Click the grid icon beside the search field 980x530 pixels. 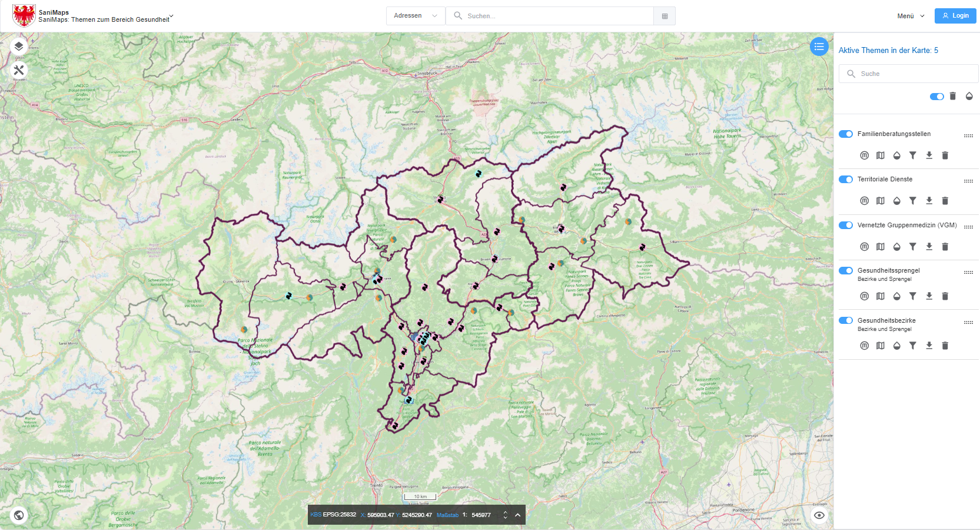[x=665, y=16]
